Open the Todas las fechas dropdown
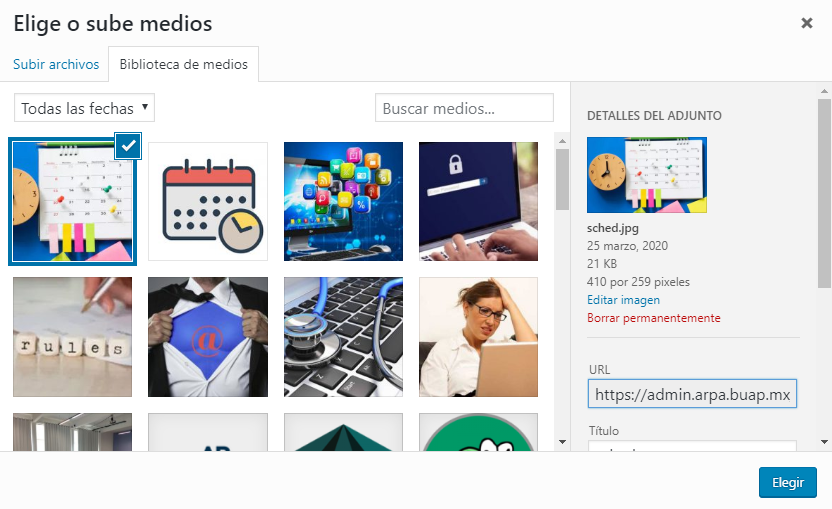Image resolution: width=832 pixels, height=509 pixels. [84, 108]
